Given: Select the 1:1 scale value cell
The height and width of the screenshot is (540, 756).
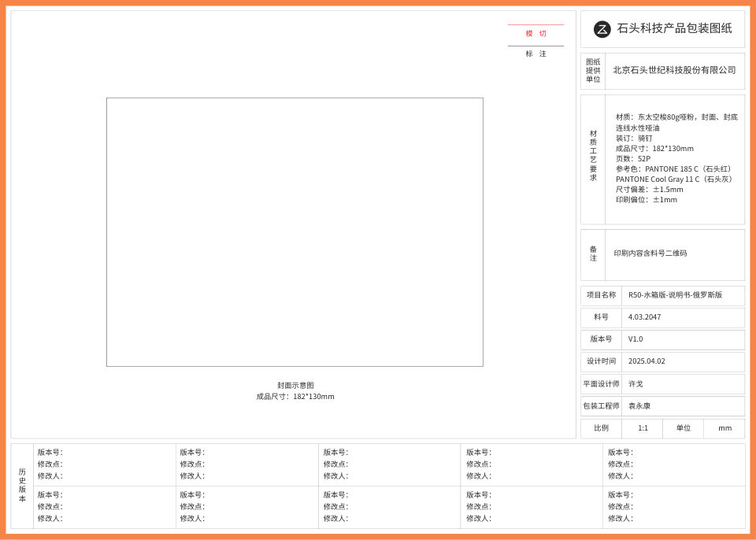Looking at the screenshot, I should [643, 428].
